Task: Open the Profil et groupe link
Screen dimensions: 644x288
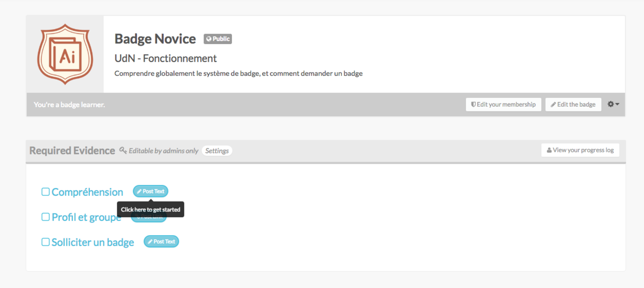Action: pyautogui.click(x=86, y=217)
